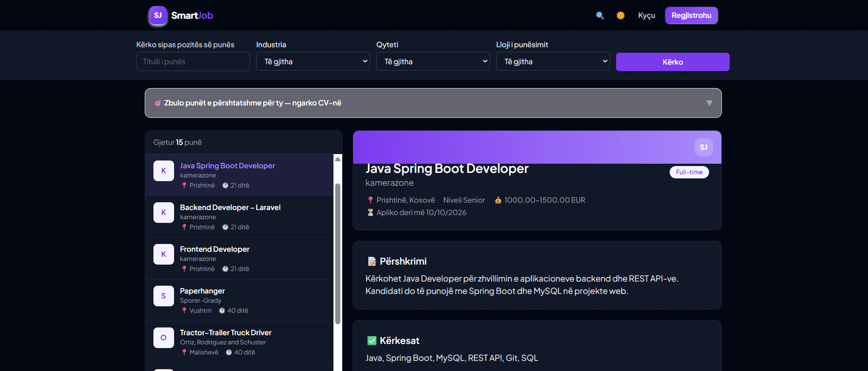The image size is (868, 371).
Task: Click the SmartJob SJ logo icon
Action: 158,15
